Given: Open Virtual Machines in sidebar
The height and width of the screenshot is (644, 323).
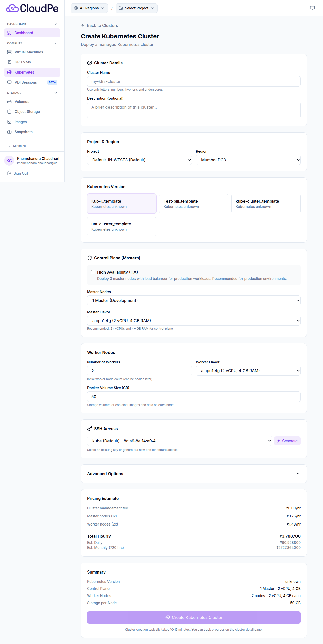Looking at the screenshot, I should (32, 52).
